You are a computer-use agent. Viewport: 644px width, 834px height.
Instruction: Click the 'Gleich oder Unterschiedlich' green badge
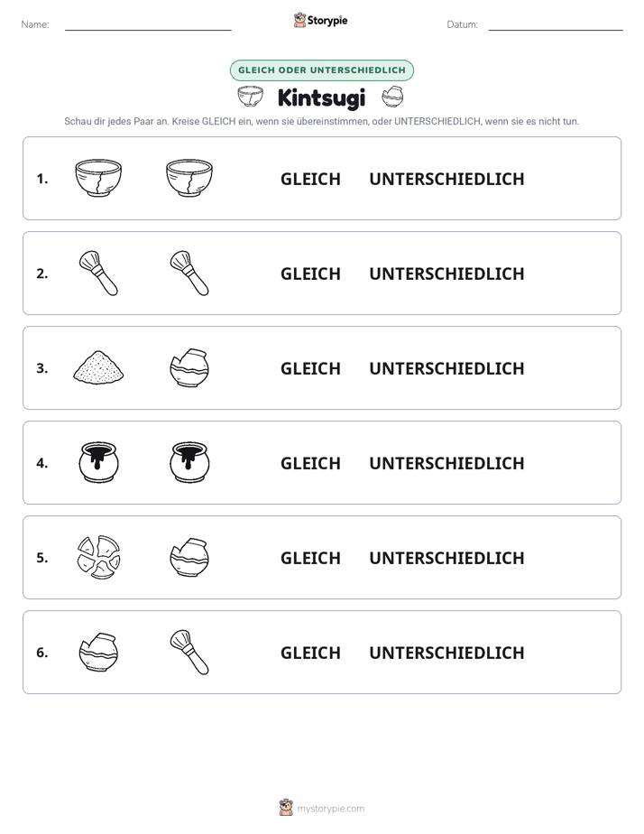[321, 70]
